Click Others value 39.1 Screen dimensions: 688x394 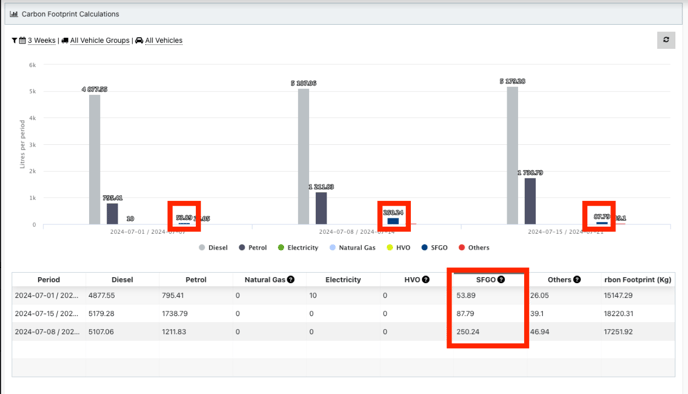(x=537, y=313)
